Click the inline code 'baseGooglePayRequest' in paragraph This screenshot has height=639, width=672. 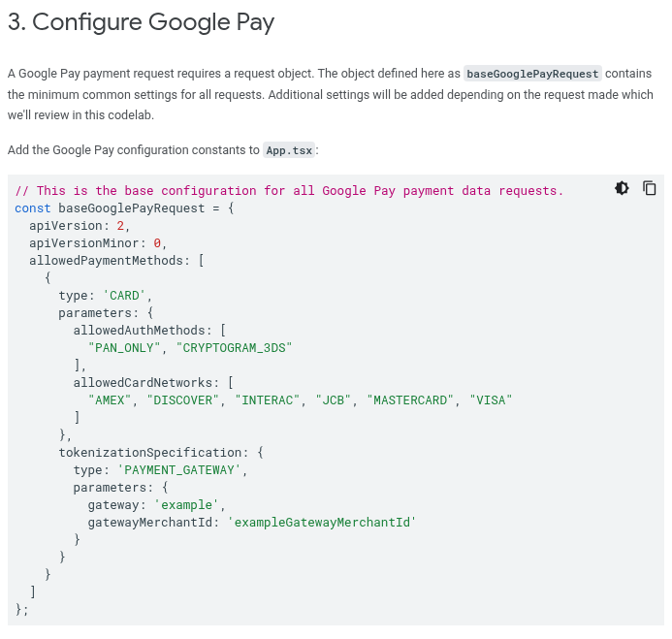pyautogui.click(x=532, y=74)
